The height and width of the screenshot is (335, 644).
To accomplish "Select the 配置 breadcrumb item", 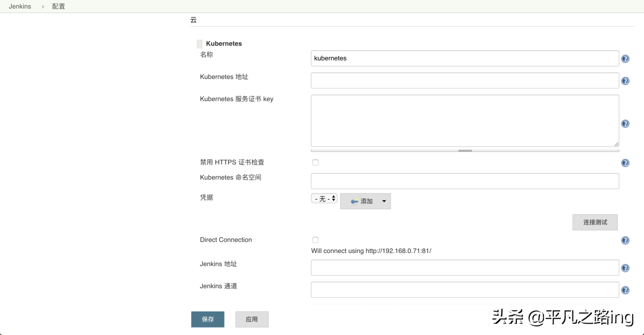I will 58,6.
